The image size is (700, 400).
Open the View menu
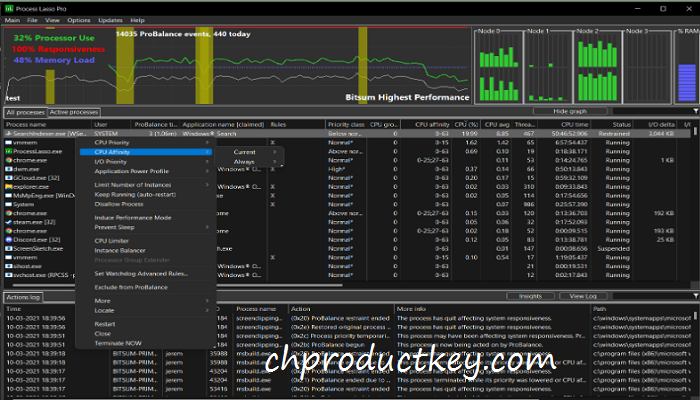point(52,20)
